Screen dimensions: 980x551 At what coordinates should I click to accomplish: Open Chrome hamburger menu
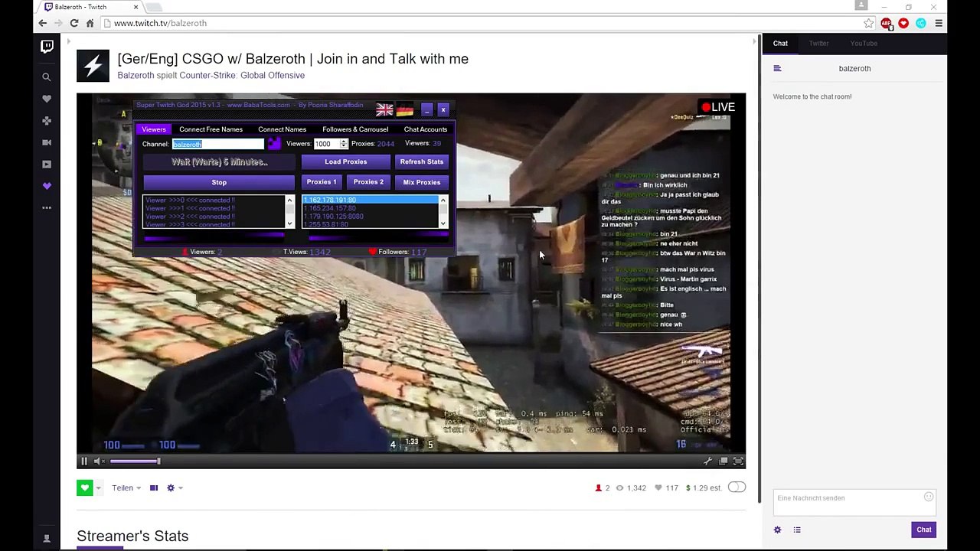pyautogui.click(x=939, y=23)
